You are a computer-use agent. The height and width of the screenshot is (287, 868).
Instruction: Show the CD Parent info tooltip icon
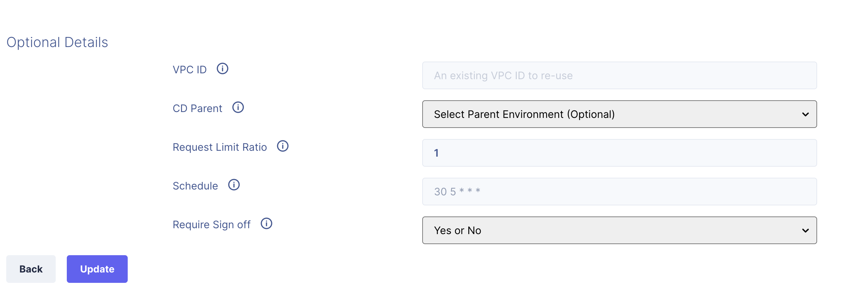click(x=238, y=108)
